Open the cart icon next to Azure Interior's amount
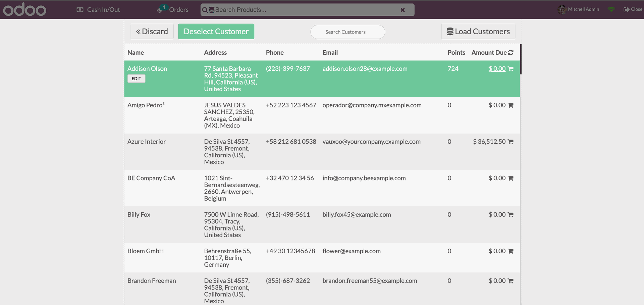 511,142
